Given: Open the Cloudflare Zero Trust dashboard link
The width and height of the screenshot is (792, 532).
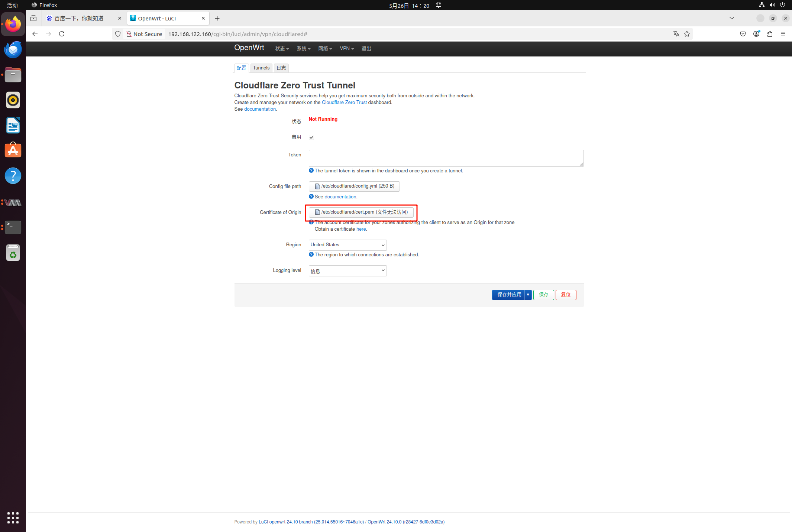Looking at the screenshot, I should tap(344, 103).
